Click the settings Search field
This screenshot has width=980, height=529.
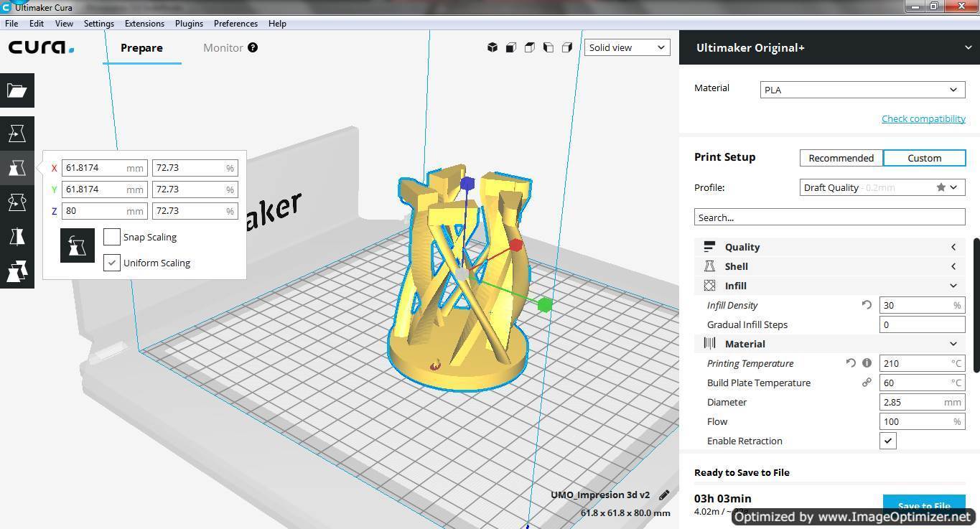tap(829, 217)
